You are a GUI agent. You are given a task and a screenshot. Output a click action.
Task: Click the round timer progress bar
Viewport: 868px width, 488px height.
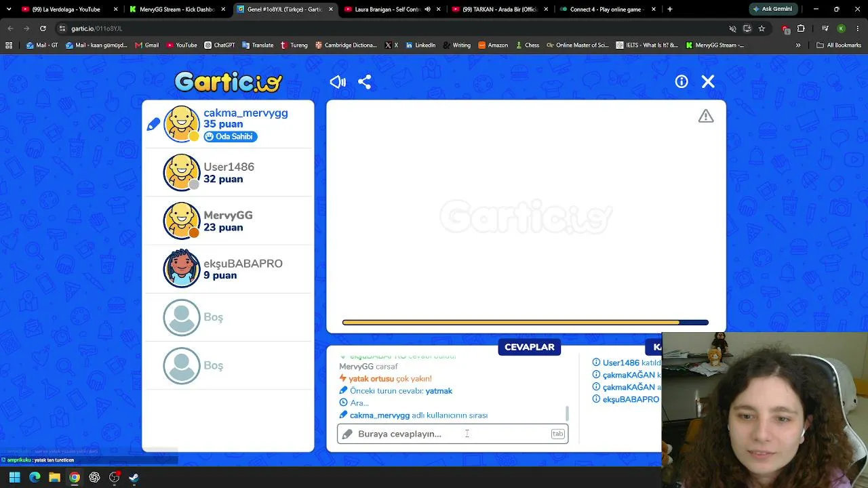pyautogui.click(x=526, y=323)
